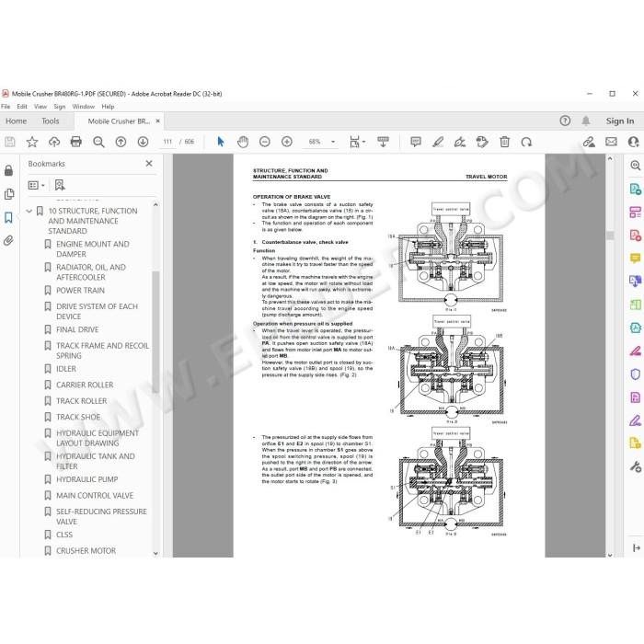Open the zoom percentage dropdown
Screen dimensions: 644x644
tap(333, 142)
